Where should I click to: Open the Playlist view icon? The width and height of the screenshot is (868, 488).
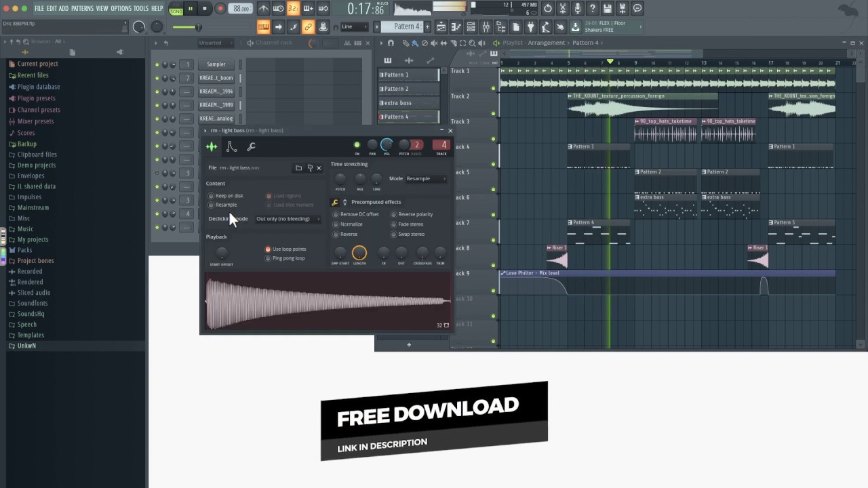(x=441, y=27)
